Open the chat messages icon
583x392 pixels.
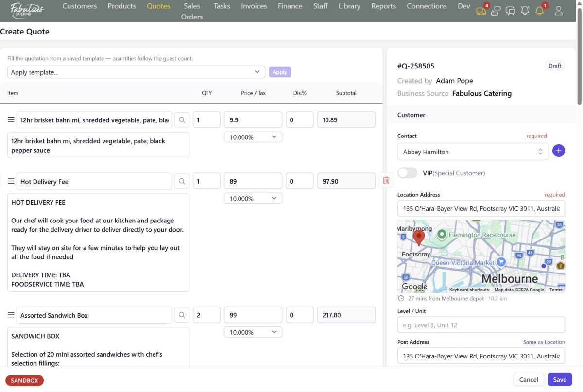[x=510, y=11]
